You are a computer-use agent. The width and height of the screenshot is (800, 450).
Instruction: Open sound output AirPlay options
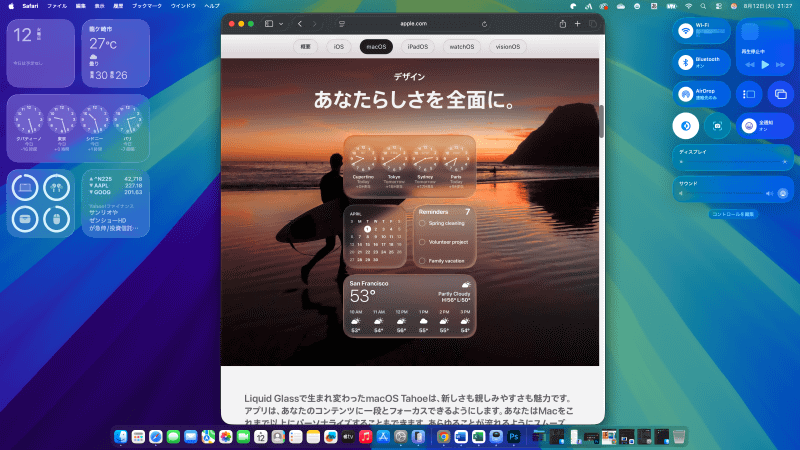click(x=783, y=193)
